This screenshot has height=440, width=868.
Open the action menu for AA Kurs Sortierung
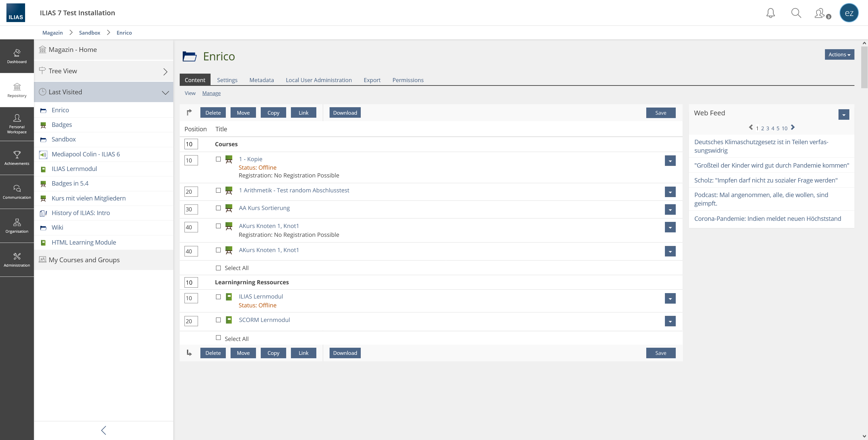670,210
